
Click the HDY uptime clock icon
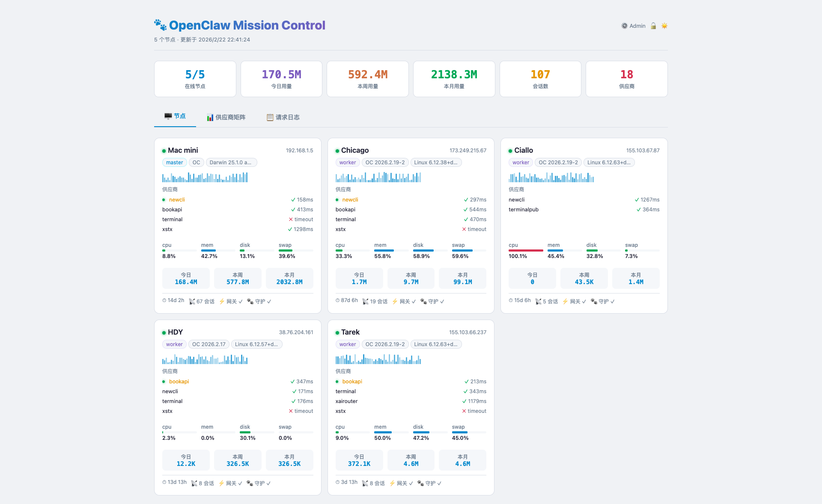pyautogui.click(x=164, y=482)
